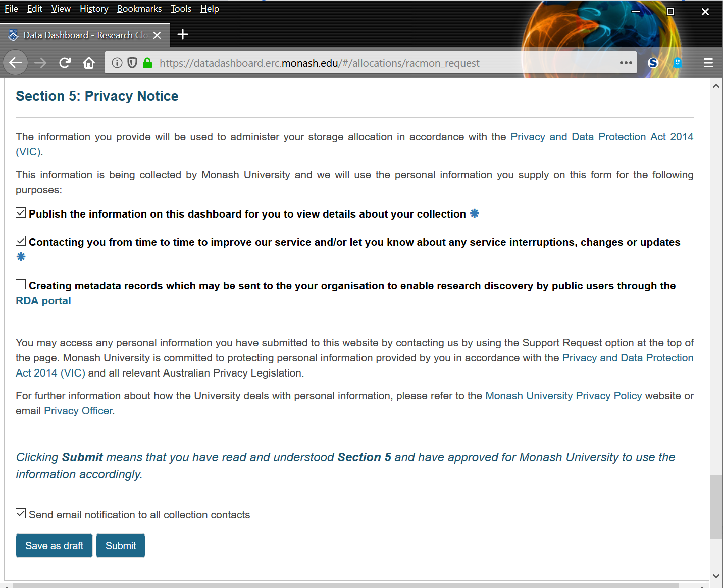This screenshot has height=588, width=723.
Task: View the green padlock connection details
Action: click(147, 63)
